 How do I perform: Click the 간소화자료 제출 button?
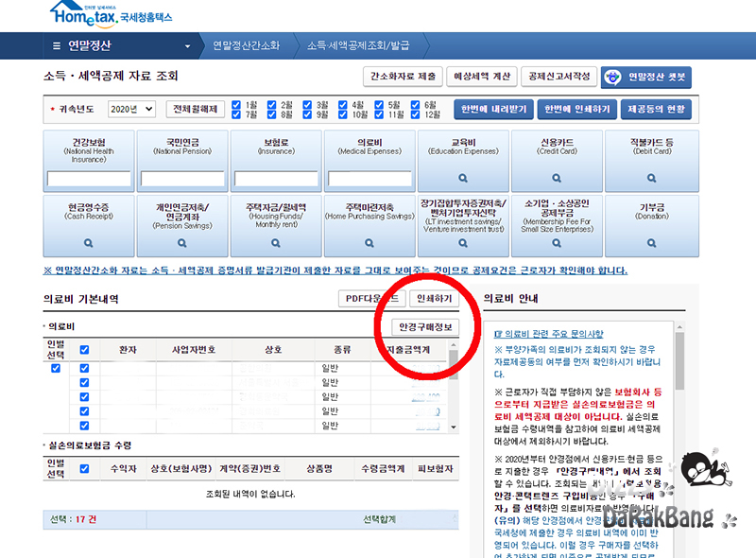click(x=403, y=77)
